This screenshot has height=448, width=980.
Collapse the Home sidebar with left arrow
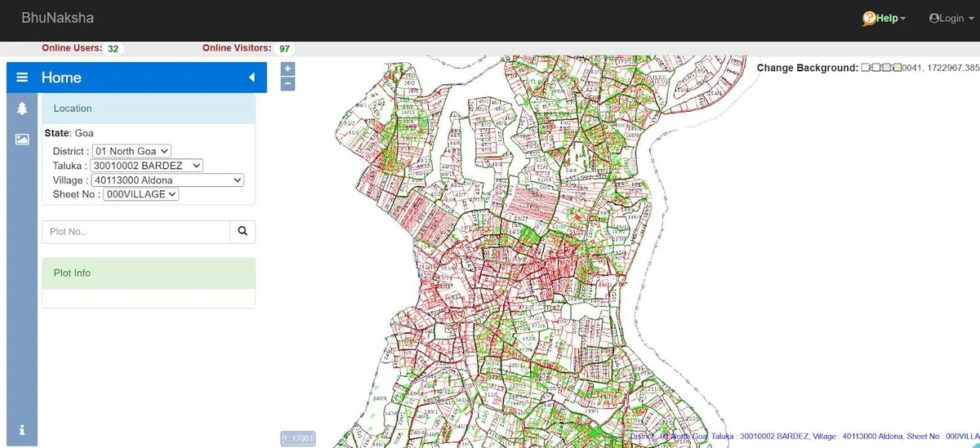tap(252, 78)
